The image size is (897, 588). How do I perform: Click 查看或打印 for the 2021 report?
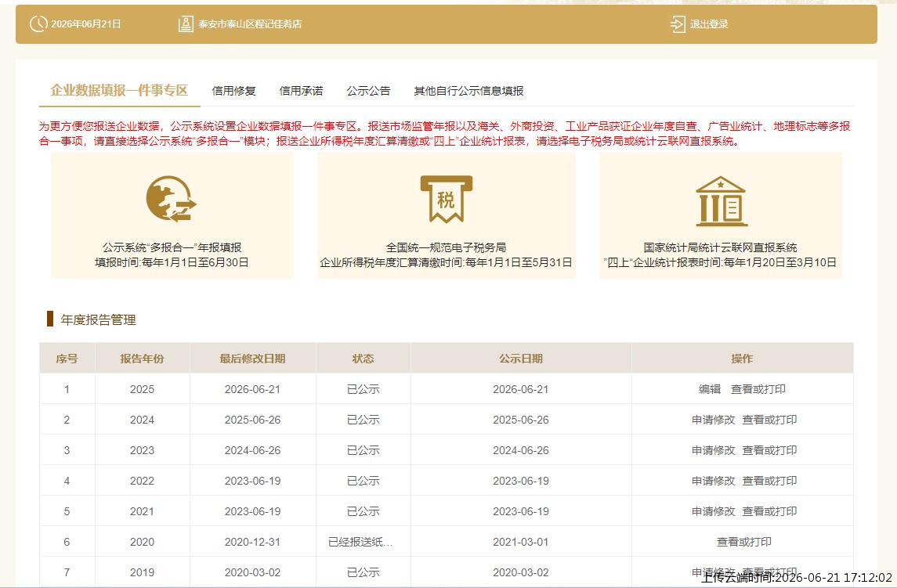pyautogui.click(x=769, y=511)
